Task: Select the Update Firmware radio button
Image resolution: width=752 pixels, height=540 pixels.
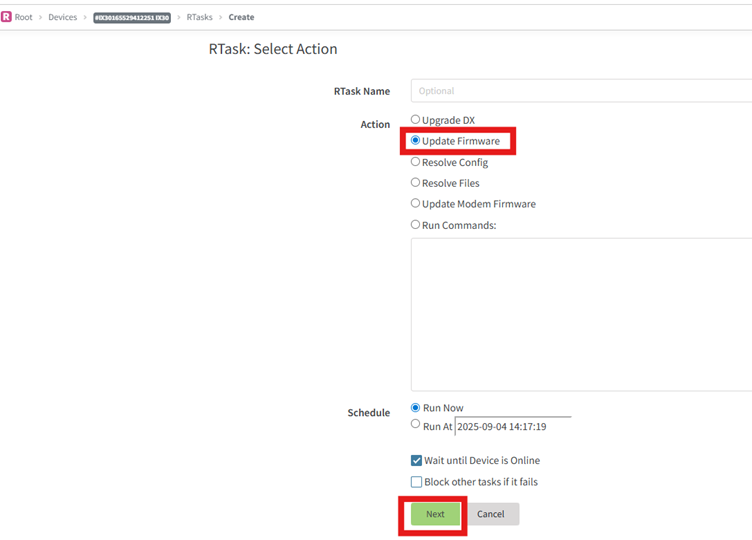Action: [x=416, y=141]
